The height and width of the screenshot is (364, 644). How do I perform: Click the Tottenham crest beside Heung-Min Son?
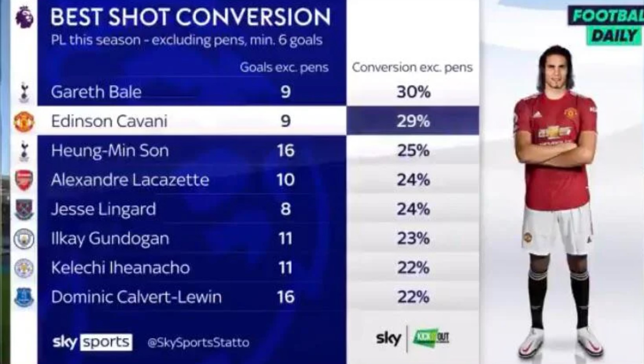pos(24,151)
